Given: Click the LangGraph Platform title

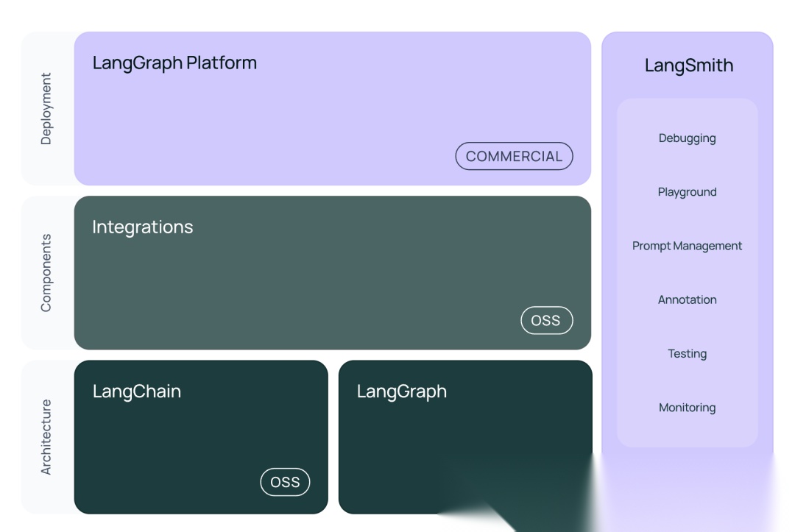Looking at the screenshot, I should pos(174,63).
